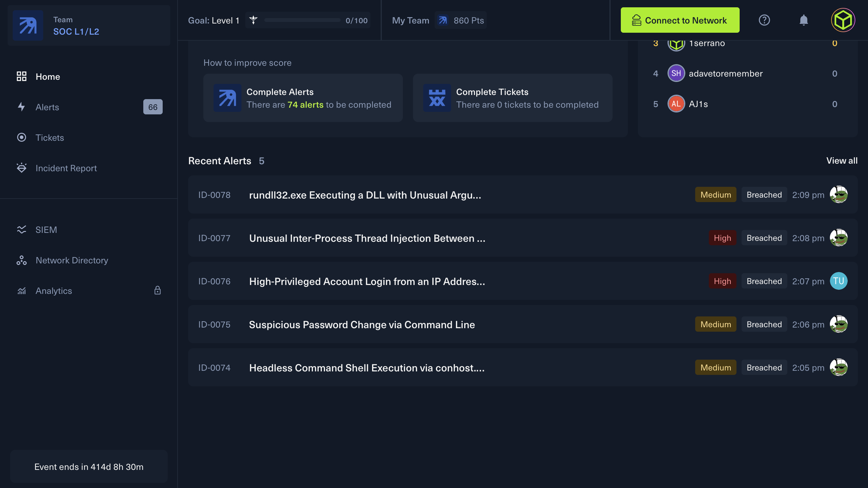Open the user profile cube avatar

pos(843,20)
